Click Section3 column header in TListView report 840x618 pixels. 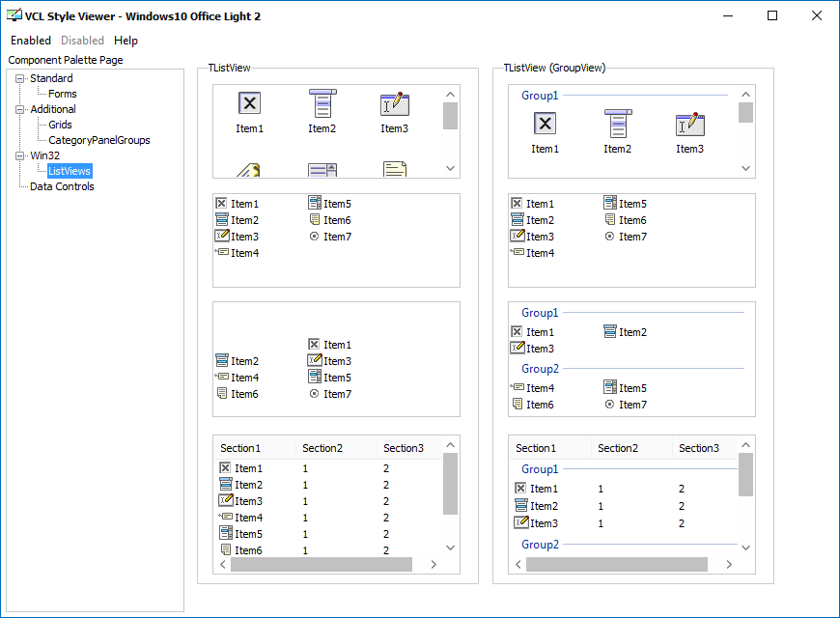[409, 448]
